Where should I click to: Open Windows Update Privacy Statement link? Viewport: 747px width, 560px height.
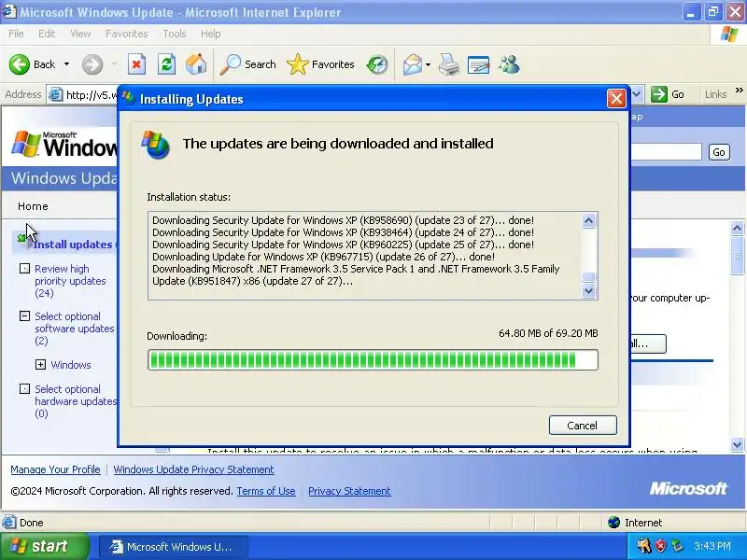point(193,469)
